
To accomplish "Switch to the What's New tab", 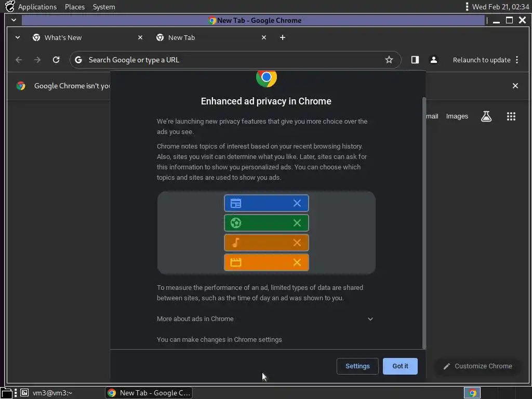I will click(86, 37).
